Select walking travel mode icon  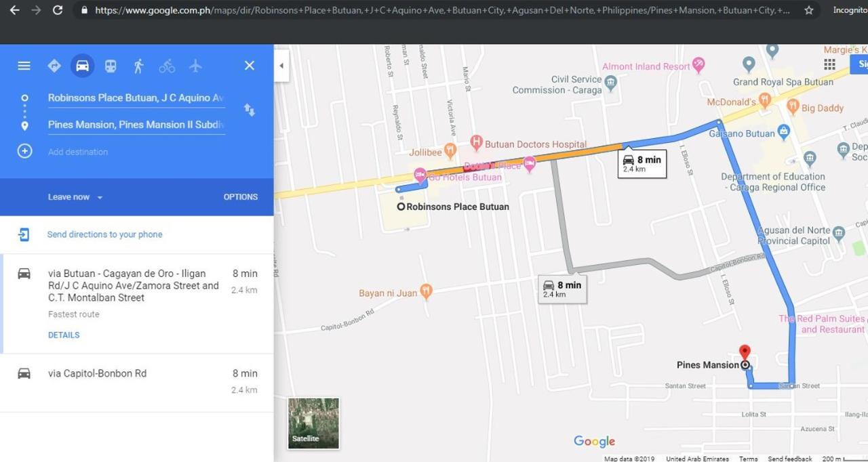pos(139,66)
